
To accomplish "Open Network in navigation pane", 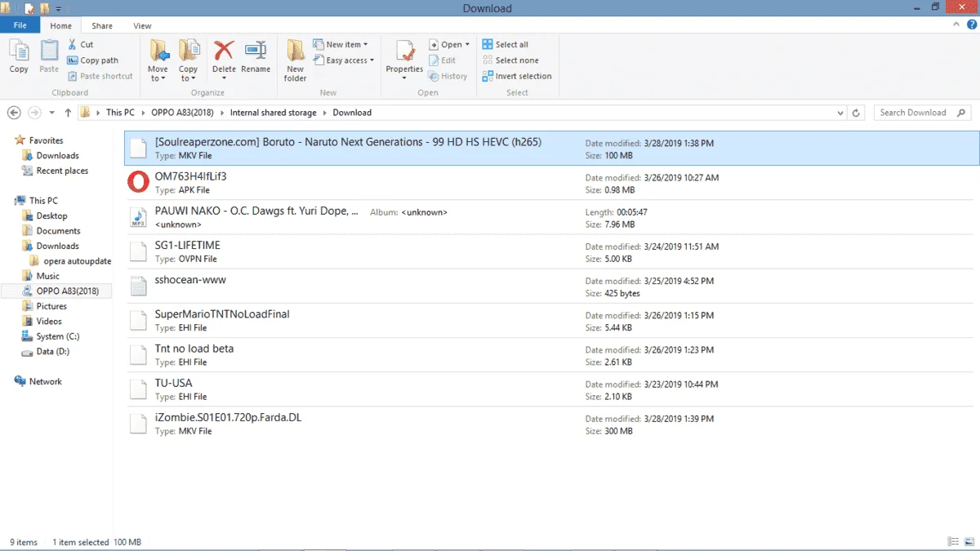I will pyautogui.click(x=45, y=381).
